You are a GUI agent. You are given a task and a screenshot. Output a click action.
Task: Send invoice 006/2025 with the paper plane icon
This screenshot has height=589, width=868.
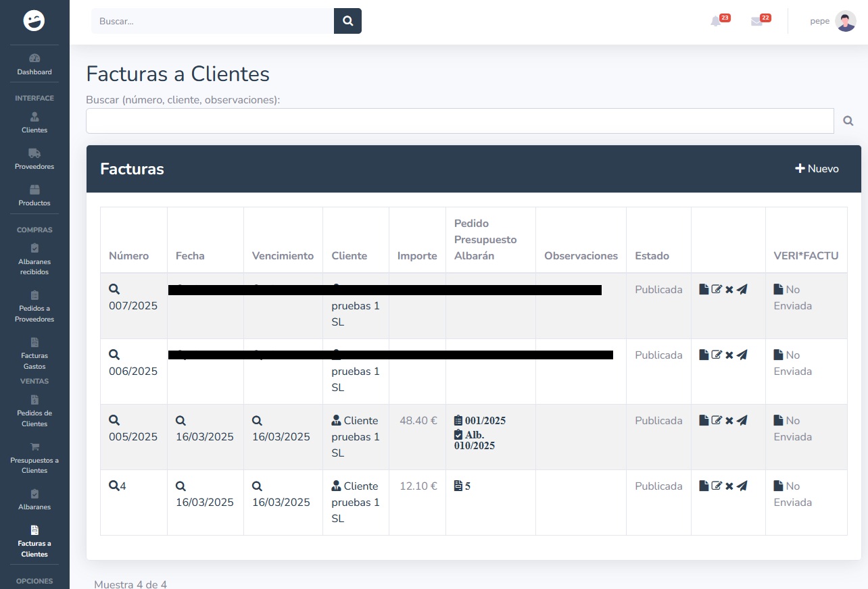(x=742, y=355)
